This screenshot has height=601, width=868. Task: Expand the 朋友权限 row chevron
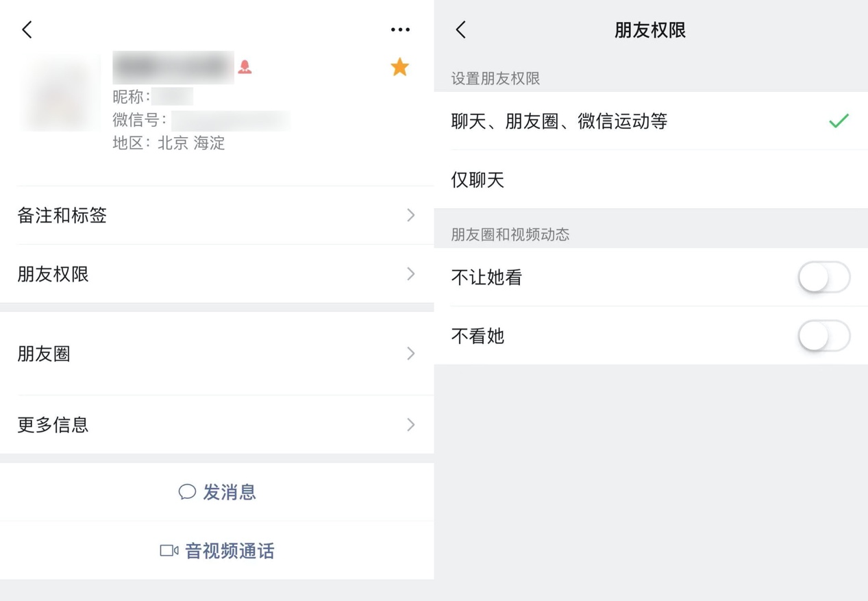pos(411,274)
